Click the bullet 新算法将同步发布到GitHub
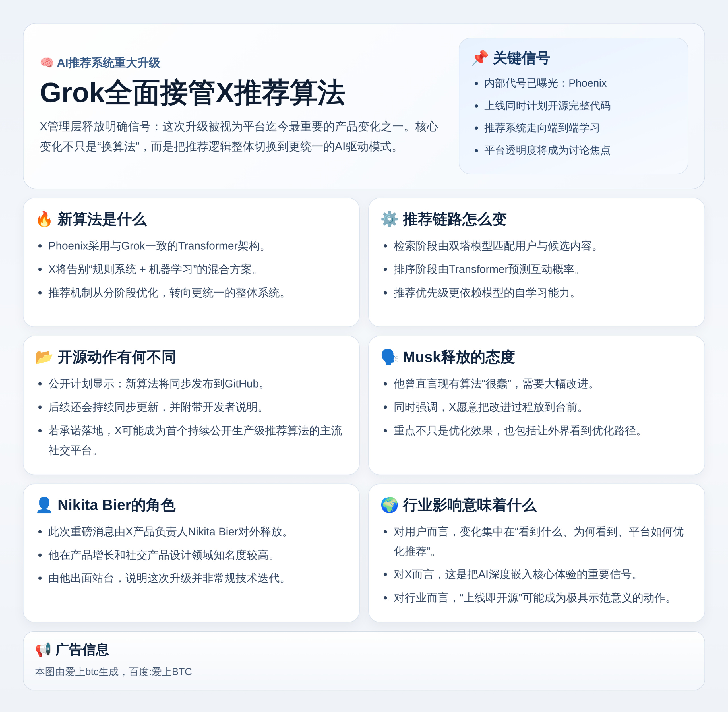Image resolution: width=728 pixels, height=712 pixels. [157, 384]
